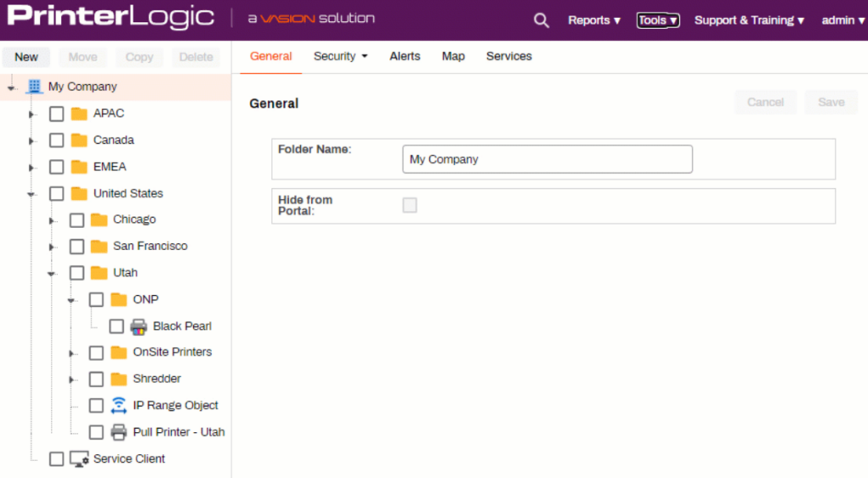The image size is (868, 478).
Task: Check the Service Client checkbox
Action: [57, 459]
